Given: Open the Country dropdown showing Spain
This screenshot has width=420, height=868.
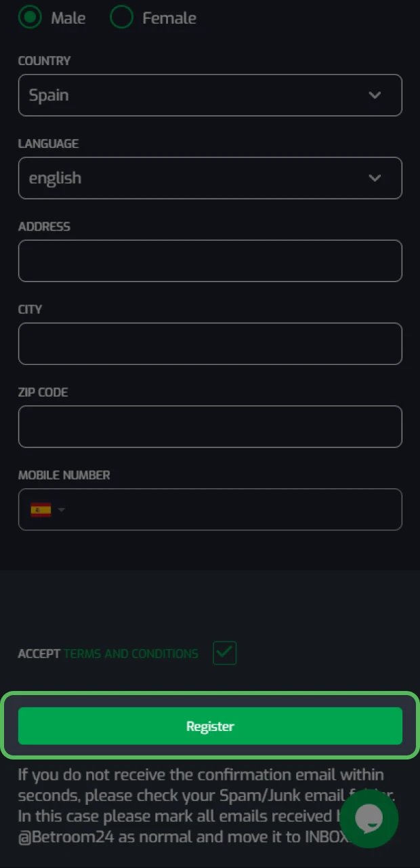Looking at the screenshot, I should [x=210, y=95].
